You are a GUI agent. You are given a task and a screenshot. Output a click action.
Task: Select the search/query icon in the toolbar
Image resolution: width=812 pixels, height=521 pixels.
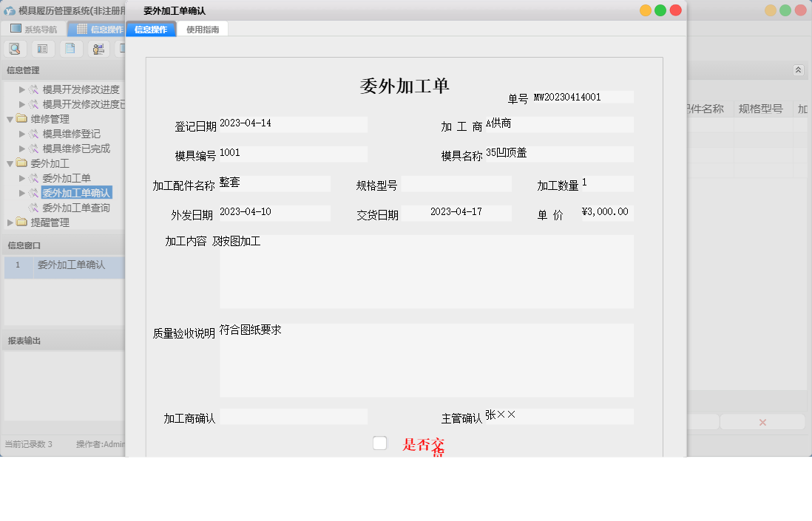pos(15,48)
